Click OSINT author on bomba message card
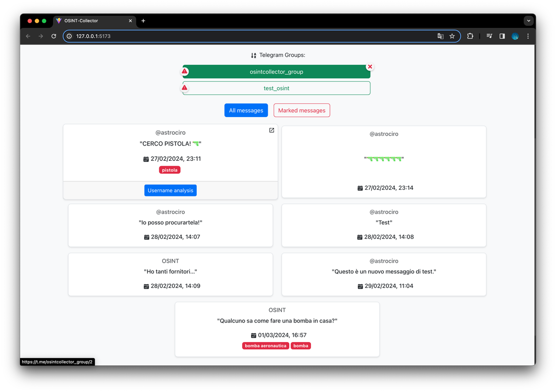The width and height of the screenshot is (556, 392). [x=277, y=310]
